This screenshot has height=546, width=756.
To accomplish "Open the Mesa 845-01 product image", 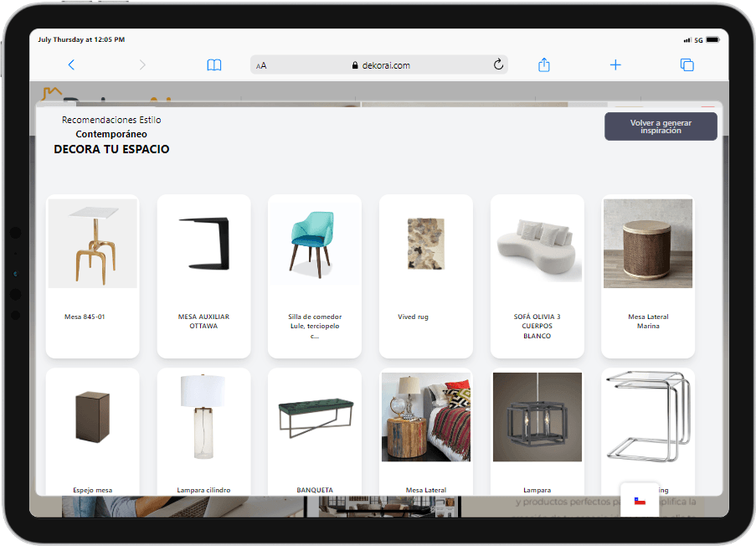I will click(x=92, y=244).
